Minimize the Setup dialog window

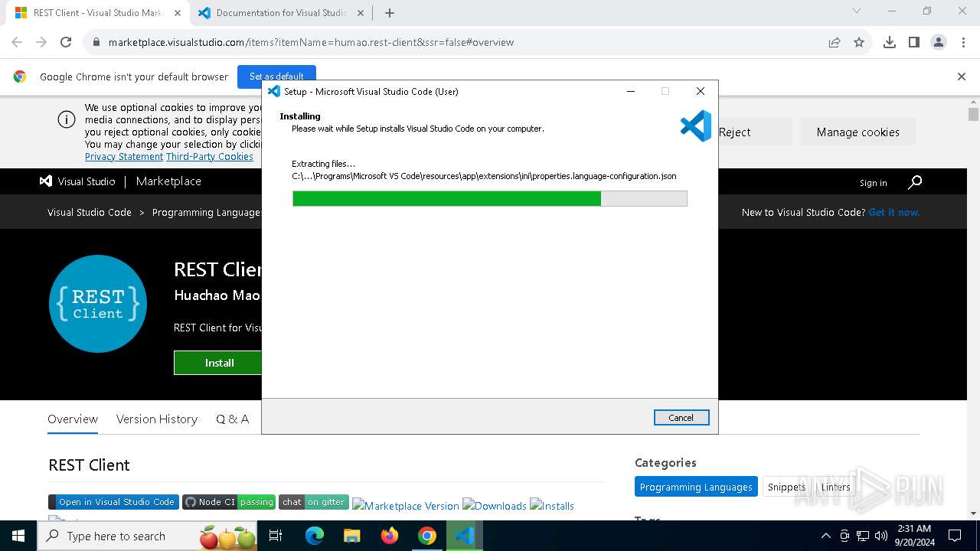631,91
